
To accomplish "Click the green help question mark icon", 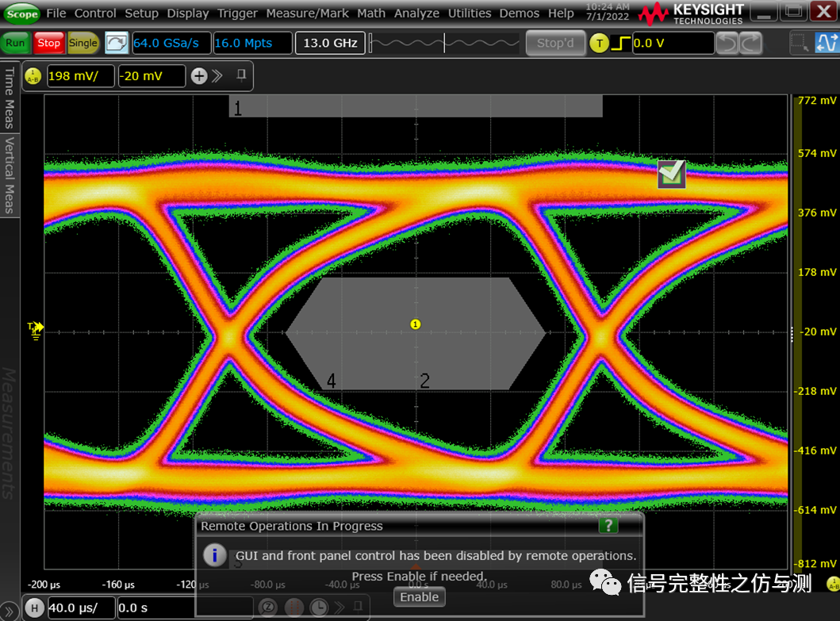I will click(608, 526).
